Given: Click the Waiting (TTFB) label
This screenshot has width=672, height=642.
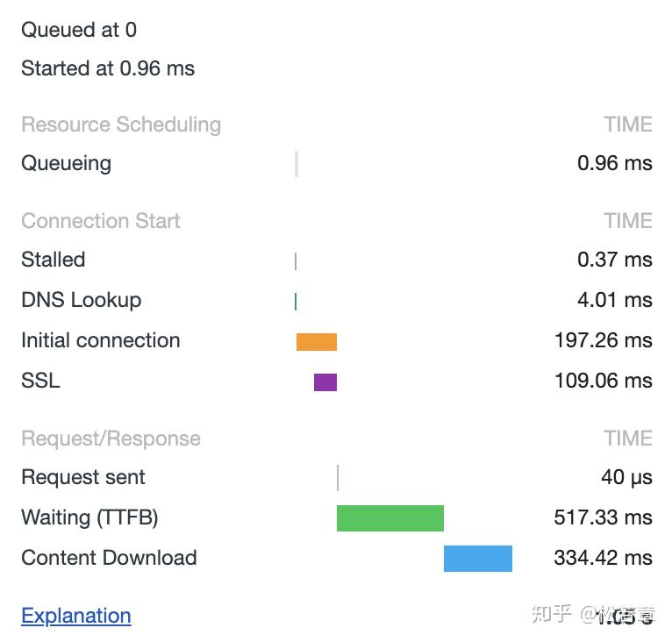Looking at the screenshot, I should [x=89, y=517].
